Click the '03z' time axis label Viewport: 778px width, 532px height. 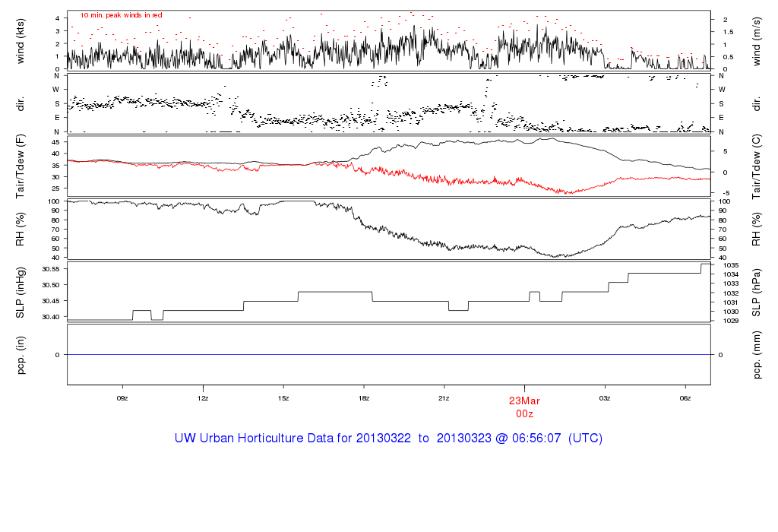605,398
